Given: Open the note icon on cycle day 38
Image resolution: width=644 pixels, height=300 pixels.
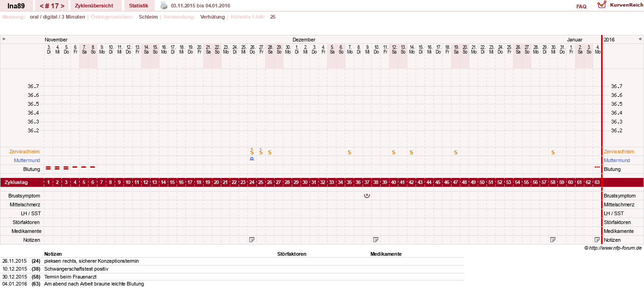Looking at the screenshot, I should click(x=376, y=239).
